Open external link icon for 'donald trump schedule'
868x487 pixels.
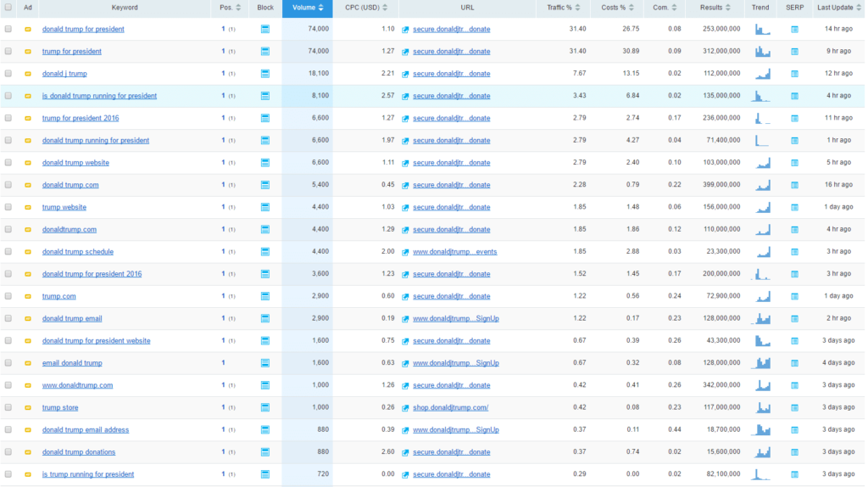click(x=405, y=252)
